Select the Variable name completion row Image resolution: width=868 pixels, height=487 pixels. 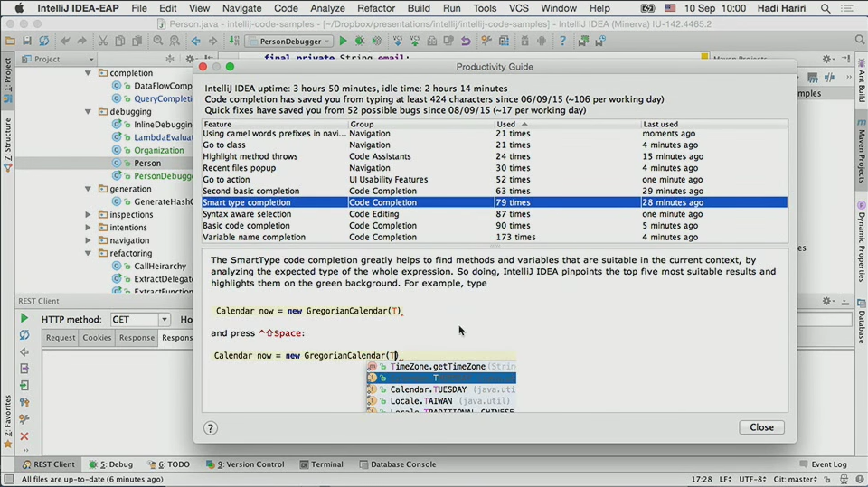click(x=495, y=237)
